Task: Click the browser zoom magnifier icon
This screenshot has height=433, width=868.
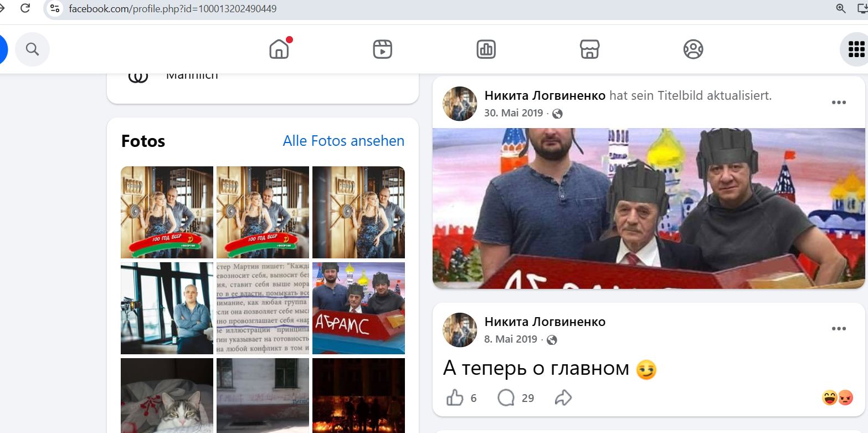Action: pos(841,8)
